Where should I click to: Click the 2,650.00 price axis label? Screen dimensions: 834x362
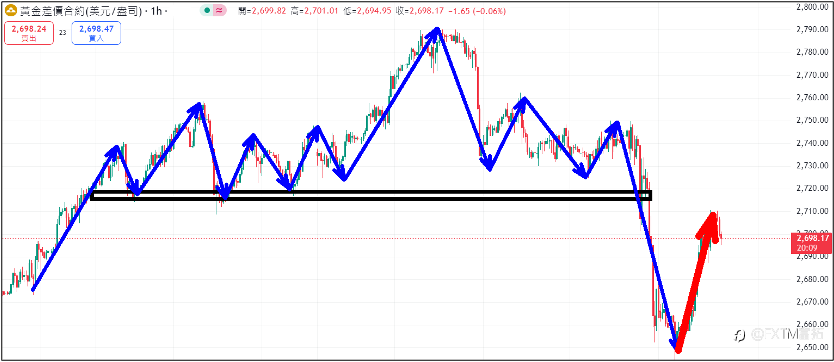click(x=812, y=347)
